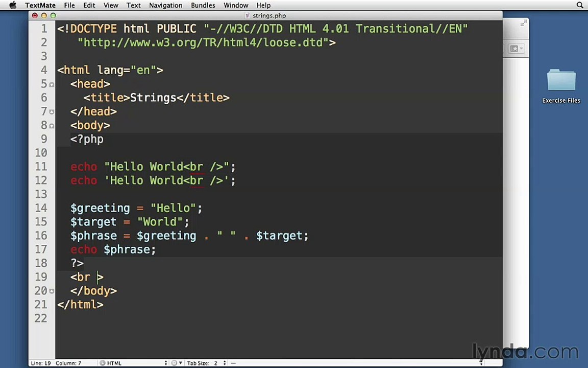Open Spotlight search in the menu bar
This screenshot has width=588, height=368.
pos(580,5)
